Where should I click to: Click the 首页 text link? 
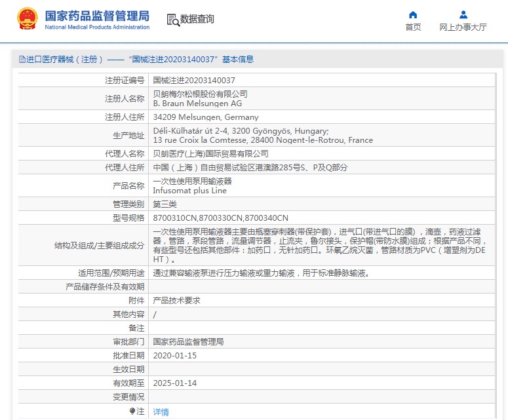(x=413, y=28)
